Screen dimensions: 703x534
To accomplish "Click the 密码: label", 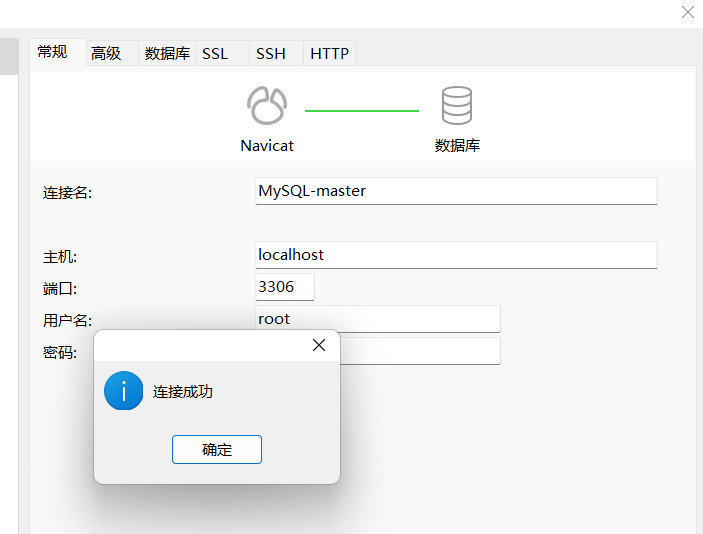I will pos(60,352).
